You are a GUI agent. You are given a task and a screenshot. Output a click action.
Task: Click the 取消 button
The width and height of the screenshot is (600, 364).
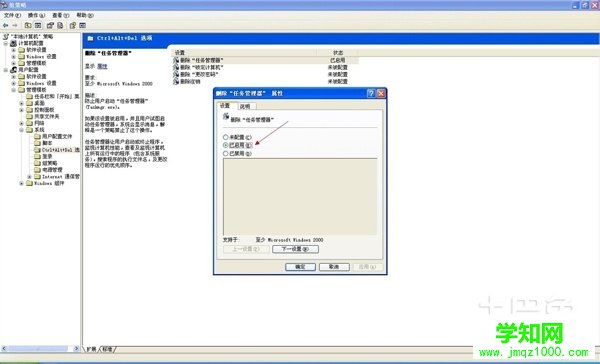(x=334, y=267)
